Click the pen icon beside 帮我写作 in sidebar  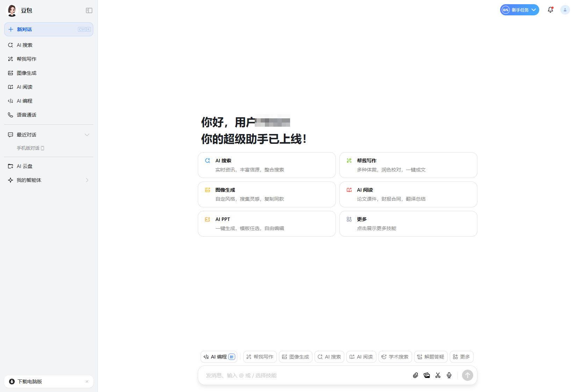[10, 59]
